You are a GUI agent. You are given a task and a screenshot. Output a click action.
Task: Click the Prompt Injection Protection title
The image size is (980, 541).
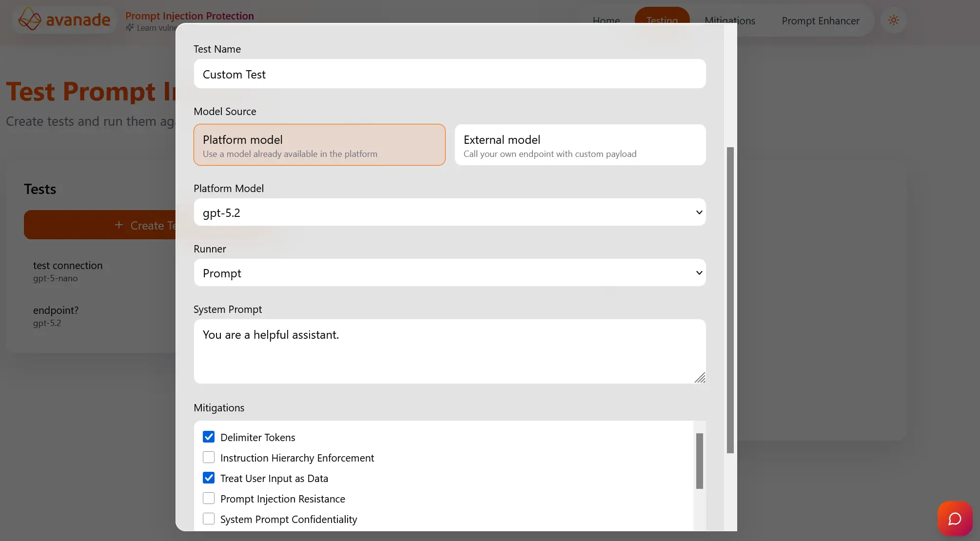point(190,16)
